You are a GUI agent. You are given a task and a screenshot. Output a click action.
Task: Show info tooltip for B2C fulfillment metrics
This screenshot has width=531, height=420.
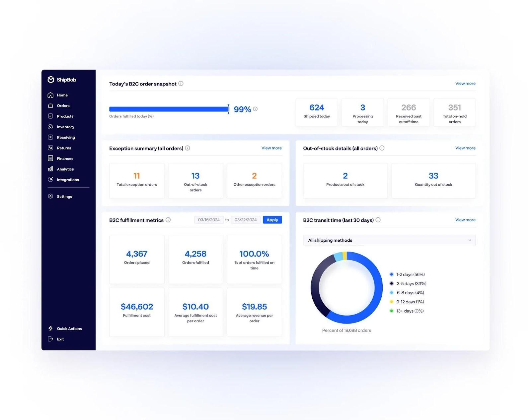169,220
